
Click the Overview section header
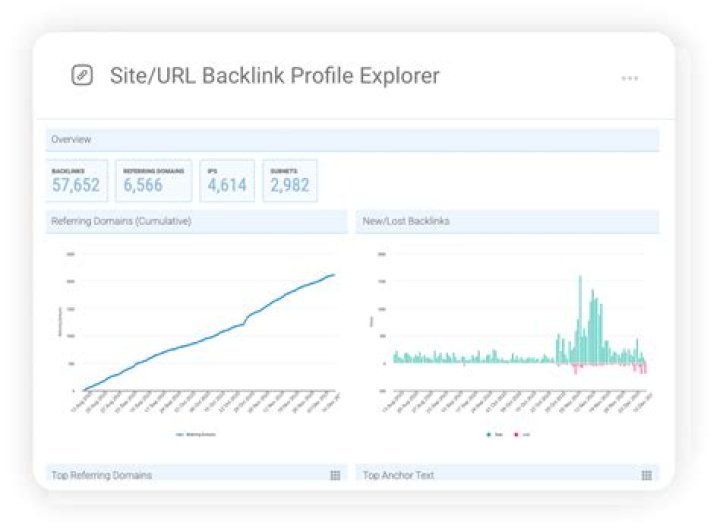pos(352,140)
